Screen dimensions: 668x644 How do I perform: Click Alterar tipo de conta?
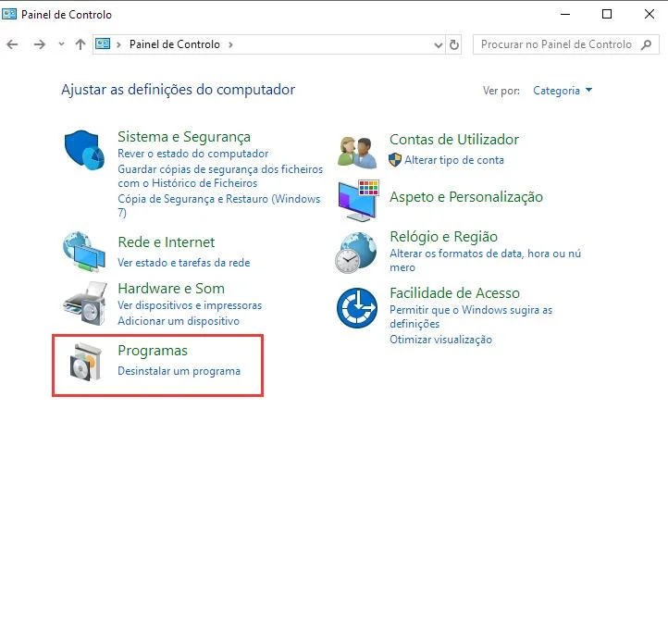[454, 160]
